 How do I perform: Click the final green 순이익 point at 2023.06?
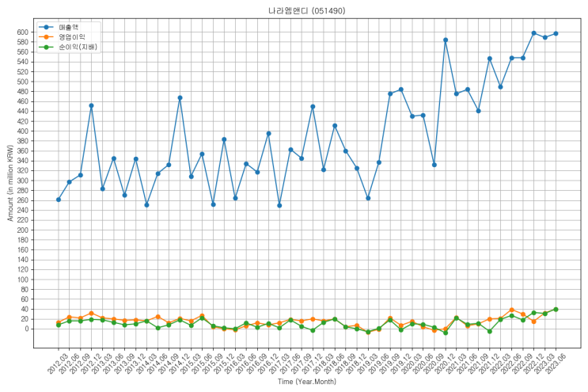tap(556, 310)
